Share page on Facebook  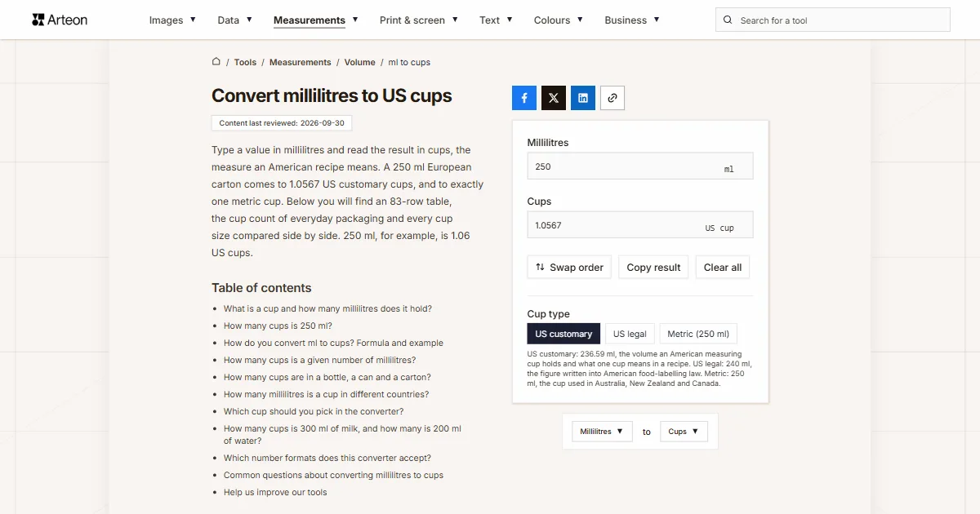(x=524, y=98)
